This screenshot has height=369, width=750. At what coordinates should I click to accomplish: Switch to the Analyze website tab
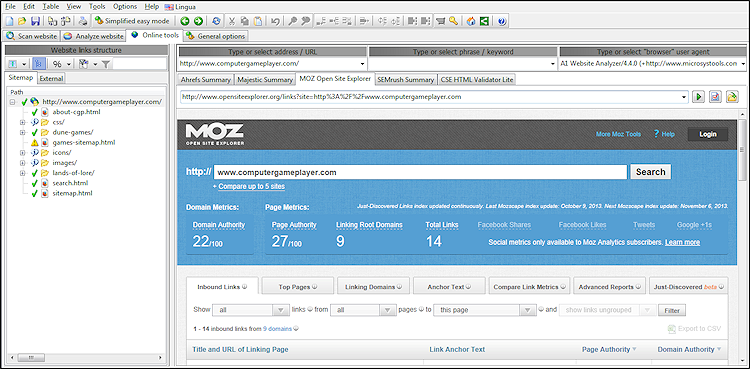point(93,36)
